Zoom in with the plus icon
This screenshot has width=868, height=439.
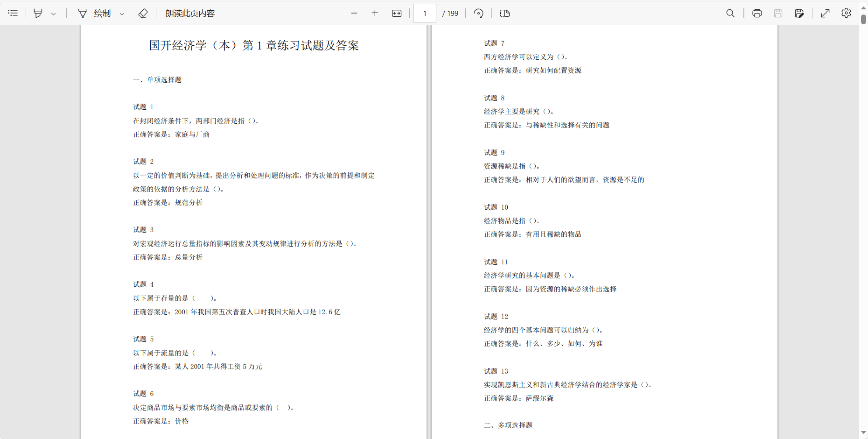pos(375,13)
